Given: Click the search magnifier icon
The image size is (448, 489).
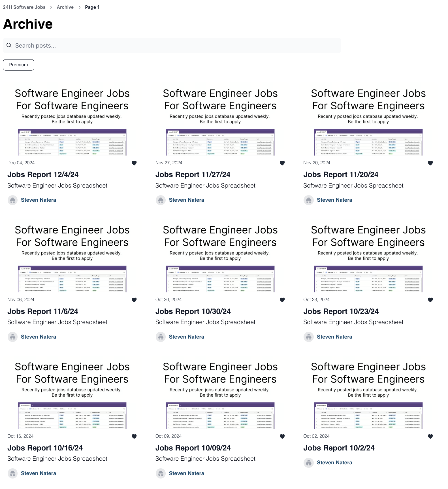Looking at the screenshot, I should [x=9, y=46].
